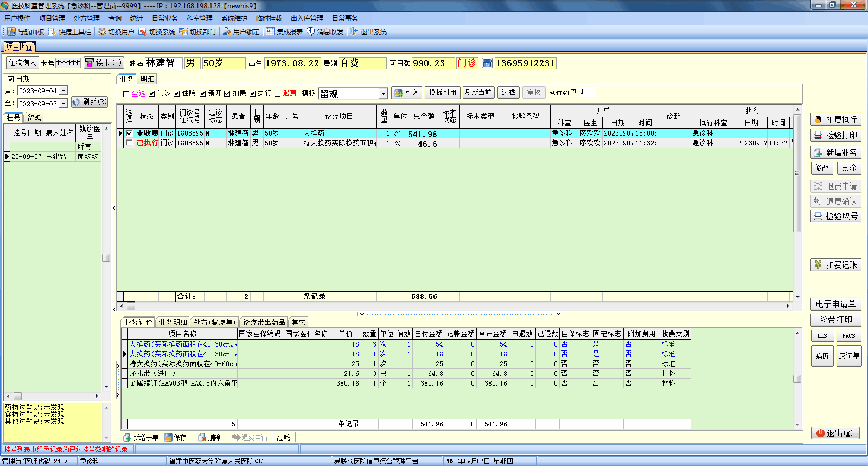Click the 电子申请单 button
868x466 pixels.
[835, 304]
